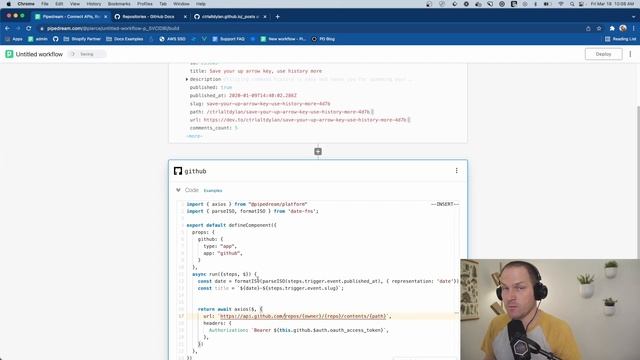Click the published_at date value
Screen dimensions: 640x360
point(262,96)
